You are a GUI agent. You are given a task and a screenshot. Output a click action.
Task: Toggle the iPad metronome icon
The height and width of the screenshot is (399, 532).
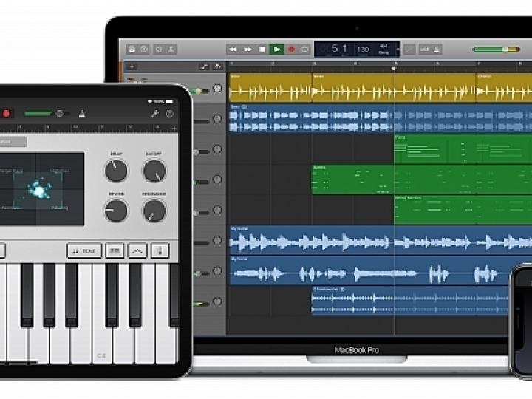(82, 114)
